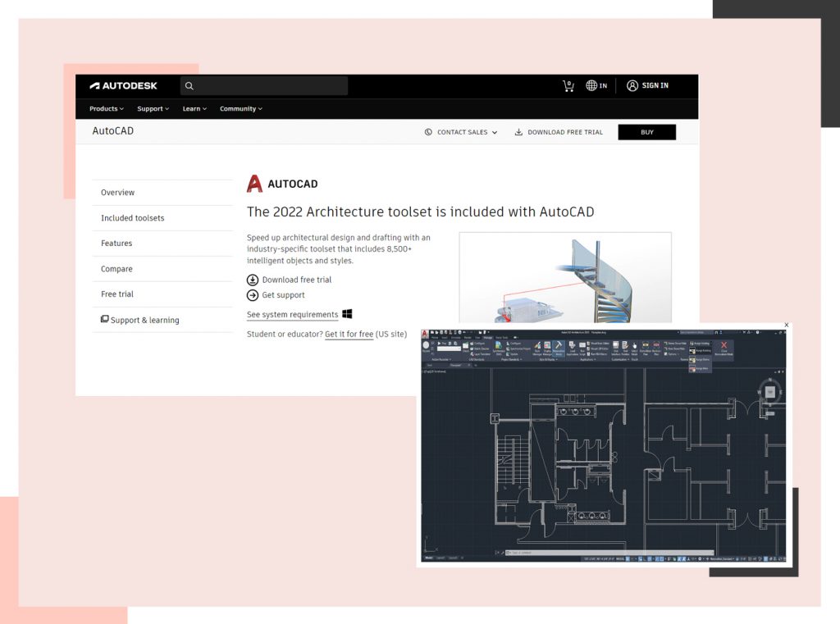Click the Get support link

coord(283,295)
